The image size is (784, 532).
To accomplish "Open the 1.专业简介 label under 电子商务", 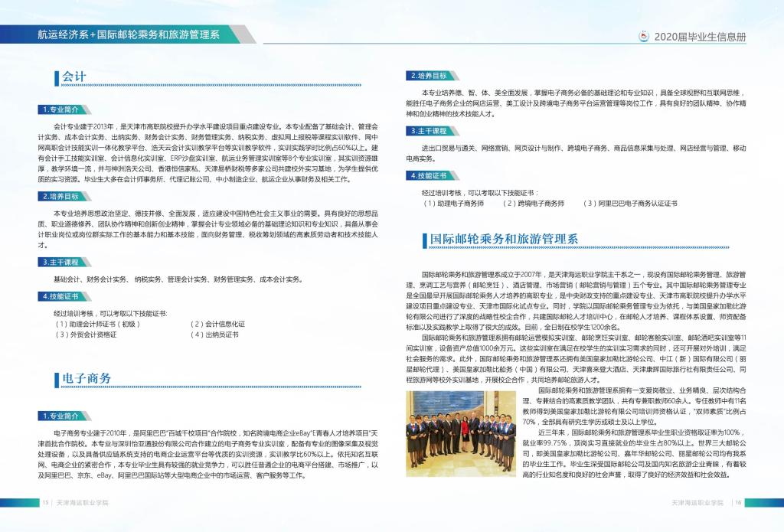I will point(60,416).
